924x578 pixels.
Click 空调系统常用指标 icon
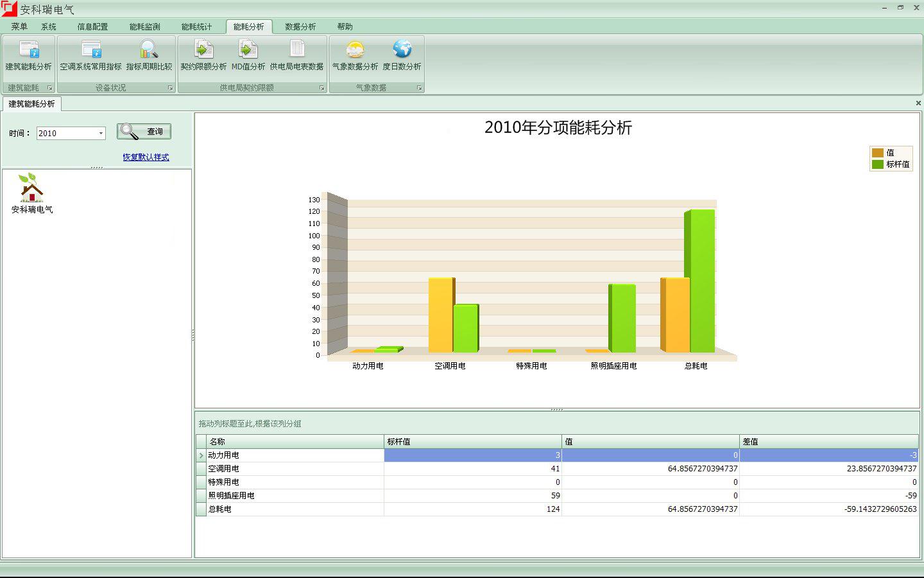pyautogui.click(x=91, y=50)
